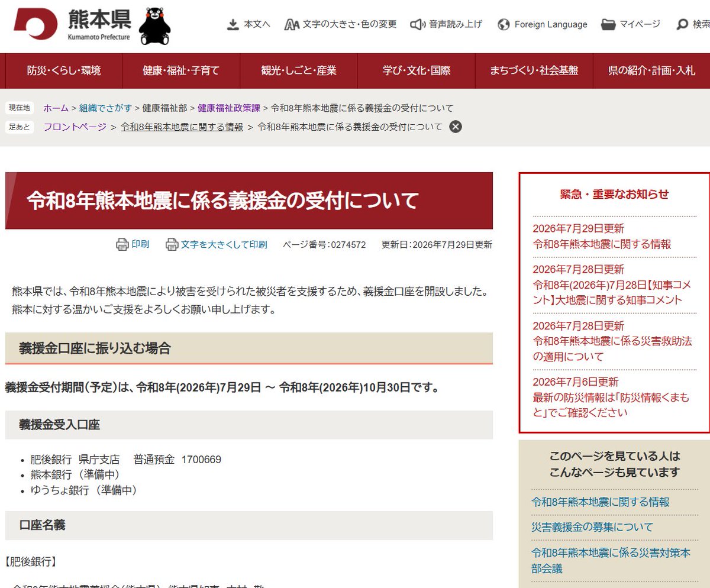Image resolution: width=710 pixels, height=588 pixels.
Task: Click 足あと label
Action: [20, 127]
